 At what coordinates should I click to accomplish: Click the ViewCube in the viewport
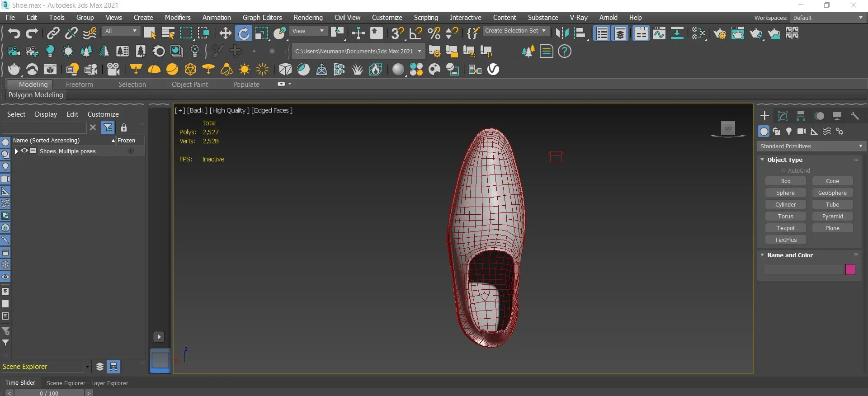[x=728, y=128]
